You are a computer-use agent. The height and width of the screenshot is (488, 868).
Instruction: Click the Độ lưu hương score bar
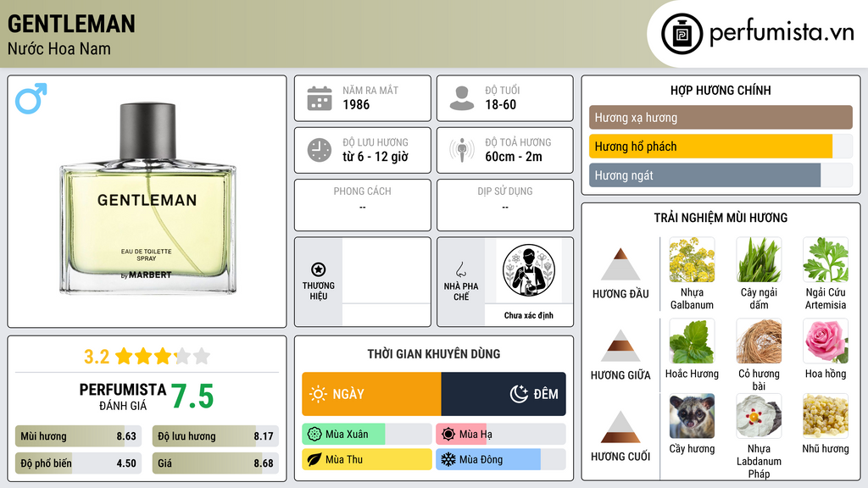[216, 436]
